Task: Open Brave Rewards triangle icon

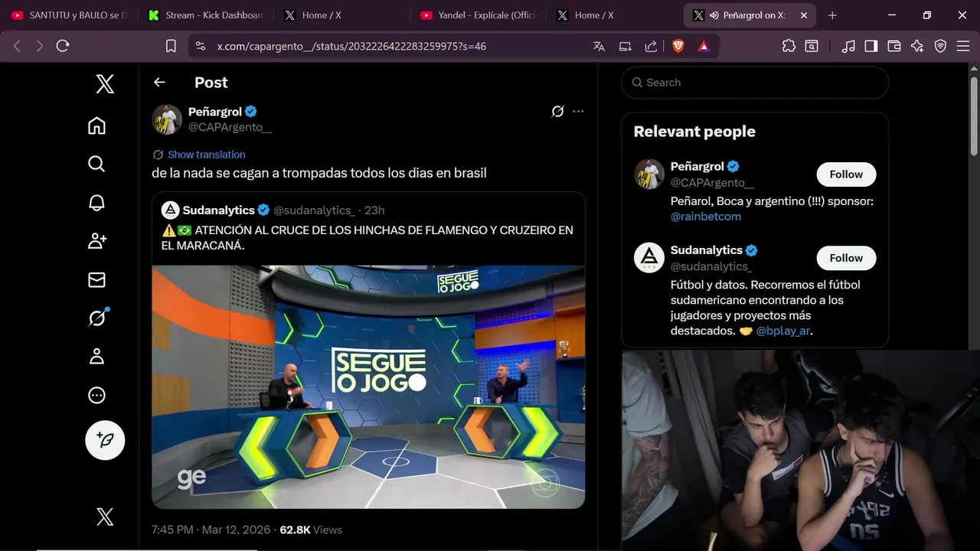Action: (704, 46)
